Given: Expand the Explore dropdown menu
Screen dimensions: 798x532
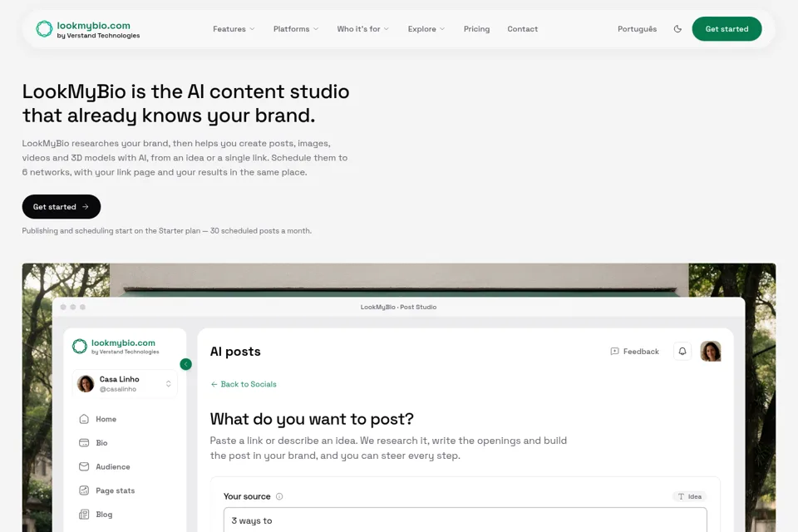Looking at the screenshot, I should (426, 29).
